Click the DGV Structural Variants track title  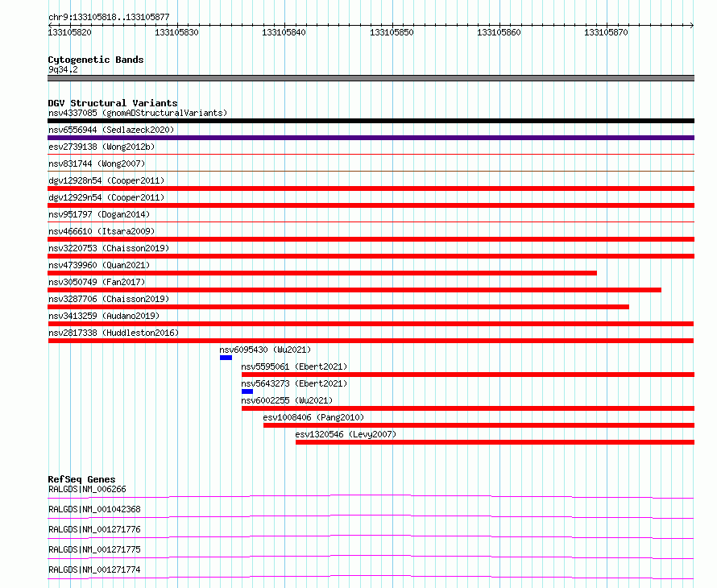tap(113, 103)
